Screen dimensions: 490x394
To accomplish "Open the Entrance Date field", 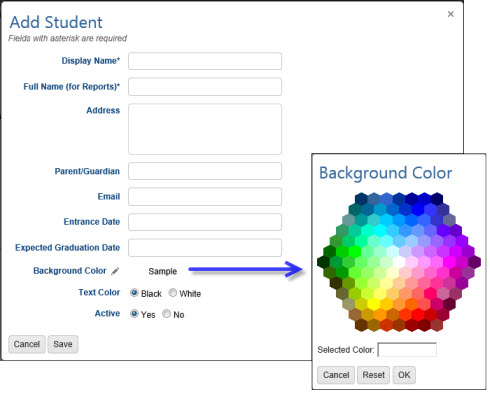I will click(x=205, y=222).
